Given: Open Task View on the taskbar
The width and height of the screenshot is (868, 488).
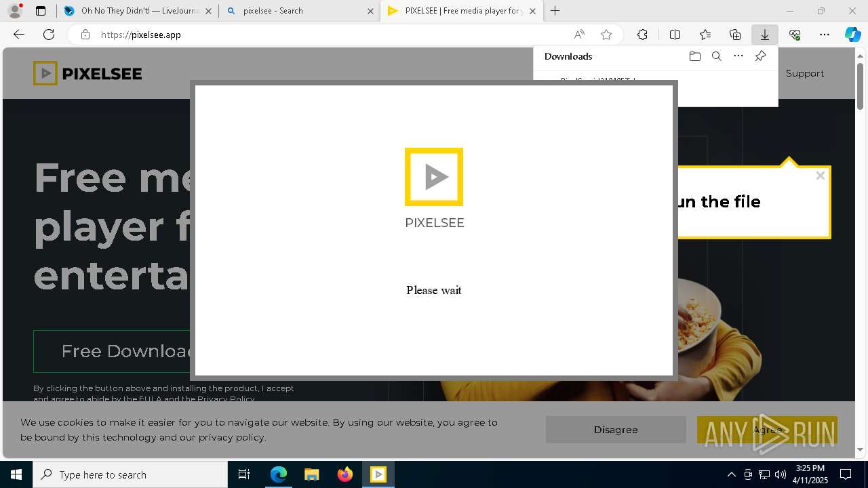Looking at the screenshot, I should (x=244, y=474).
